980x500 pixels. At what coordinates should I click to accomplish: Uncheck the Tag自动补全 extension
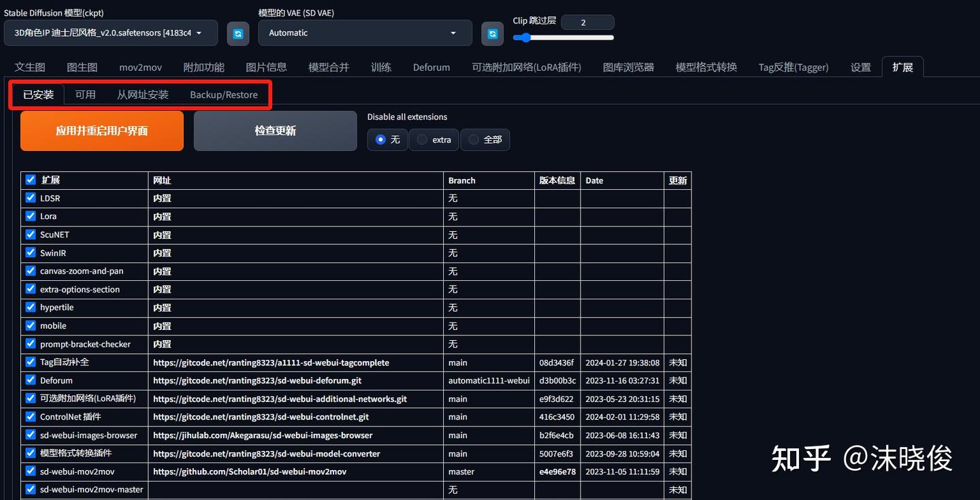(x=30, y=362)
